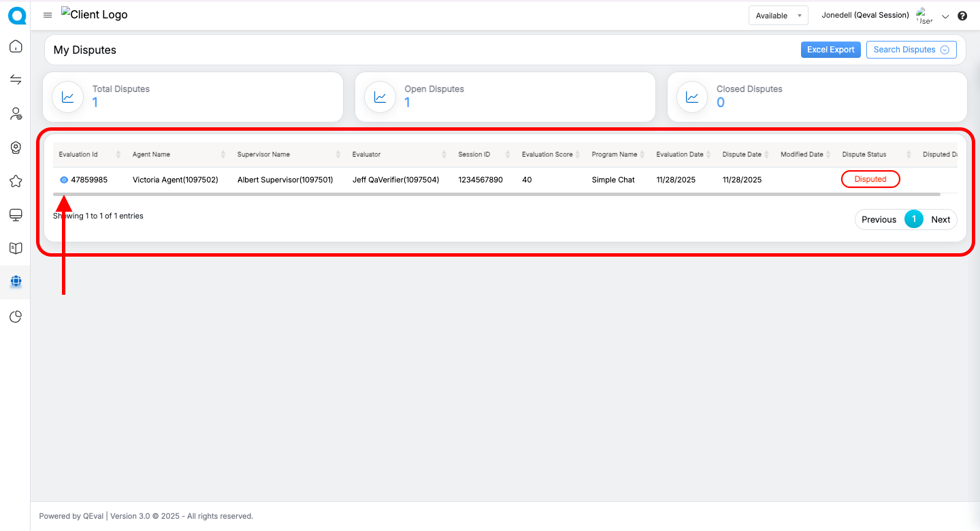Click the help question mark icon
Image resolution: width=980 pixels, height=531 pixels.
click(962, 16)
